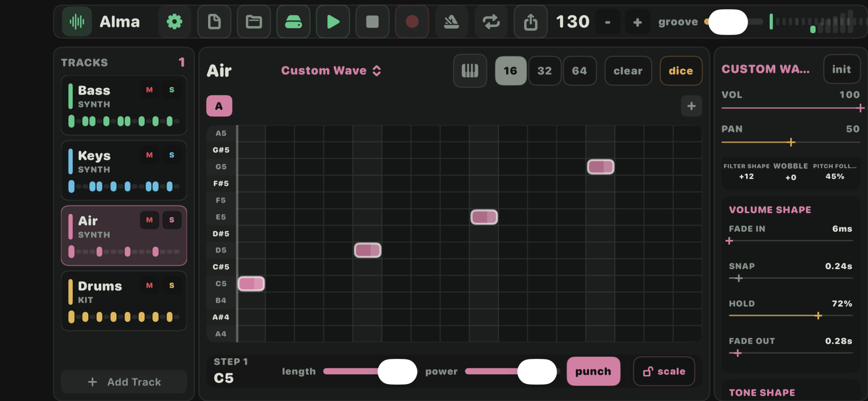
Task: Click the add pattern plus button
Action: tap(691, 106)
